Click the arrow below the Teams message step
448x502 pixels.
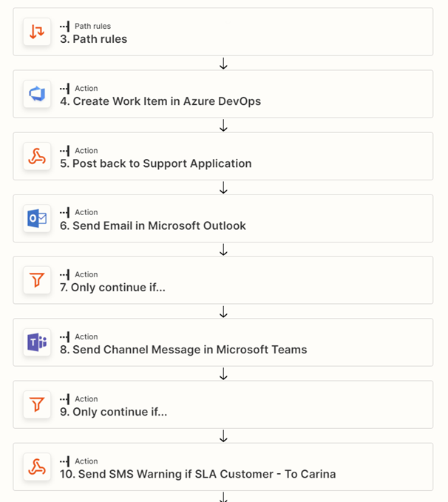[x=223, y=373]
